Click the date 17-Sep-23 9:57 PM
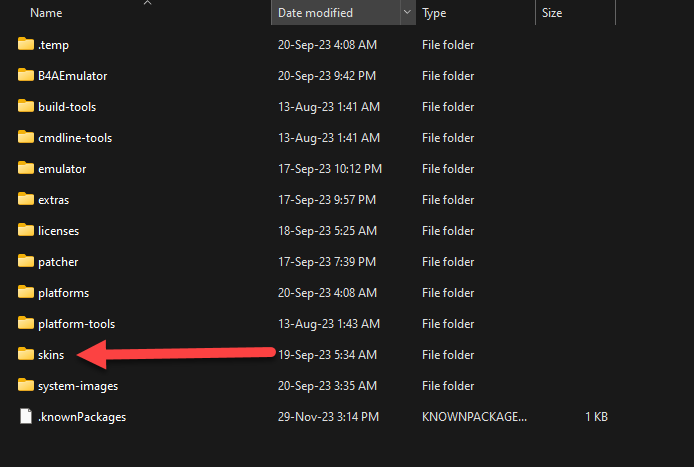694x467 pixels. coord(327,200)
